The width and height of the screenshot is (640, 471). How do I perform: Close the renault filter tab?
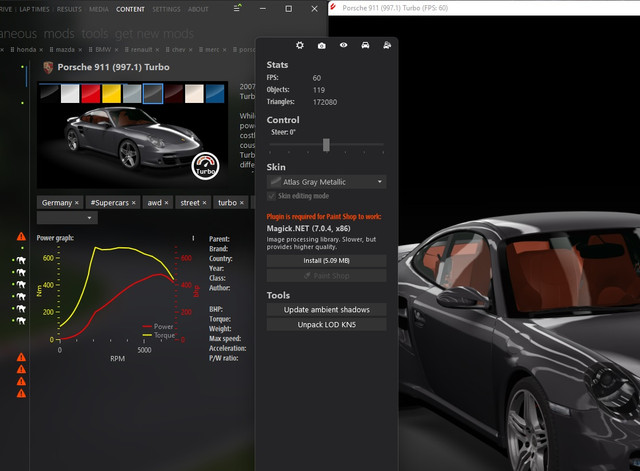point(157,50)
